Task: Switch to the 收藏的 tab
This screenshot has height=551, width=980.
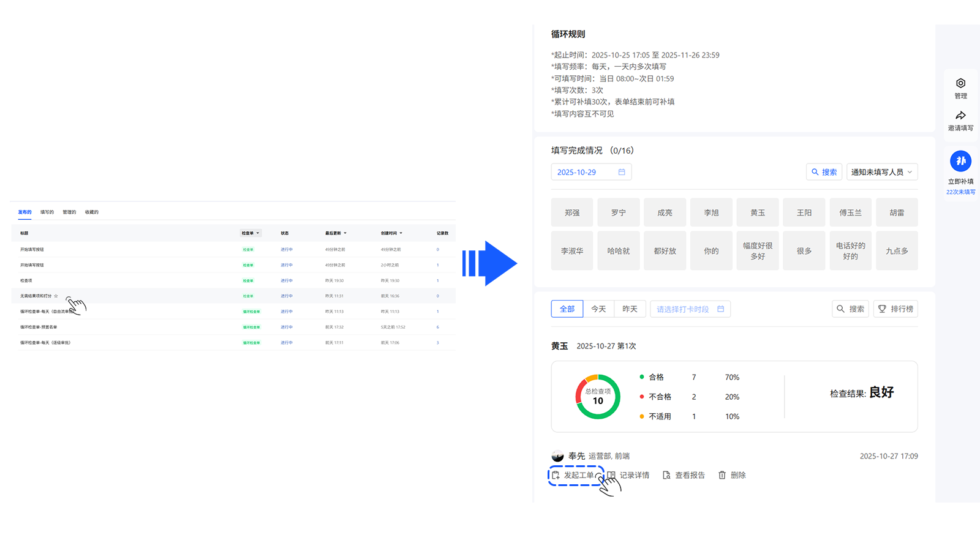Action: point(91,212)
